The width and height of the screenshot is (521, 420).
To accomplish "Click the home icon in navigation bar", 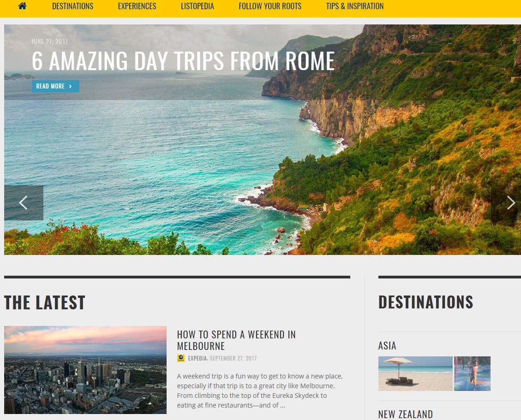I will 22,6.
